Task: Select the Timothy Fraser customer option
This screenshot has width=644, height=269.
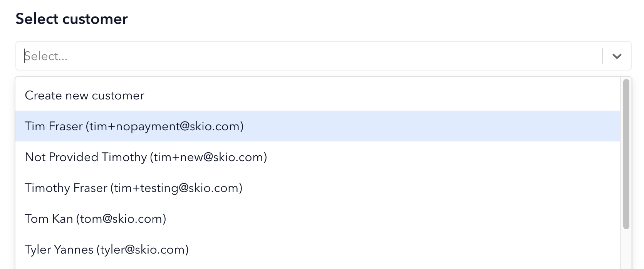Action: coord(318,188)
